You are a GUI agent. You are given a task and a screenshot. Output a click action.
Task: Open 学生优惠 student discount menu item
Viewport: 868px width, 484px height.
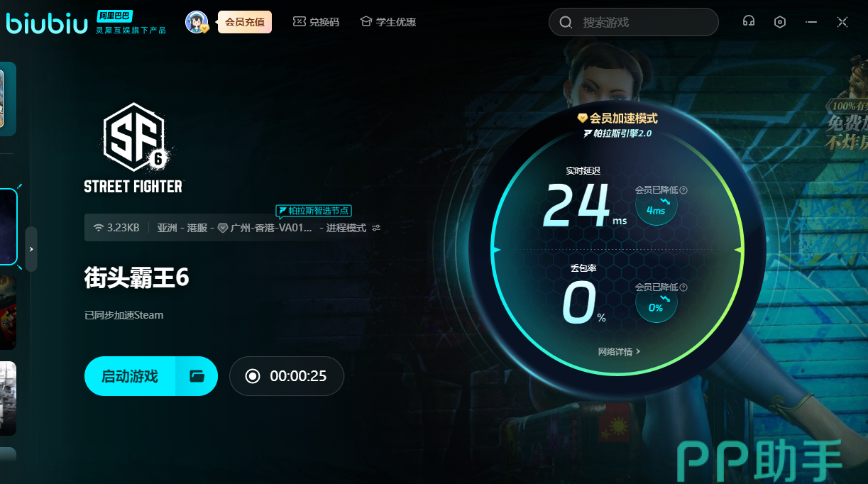click(388, 22)
